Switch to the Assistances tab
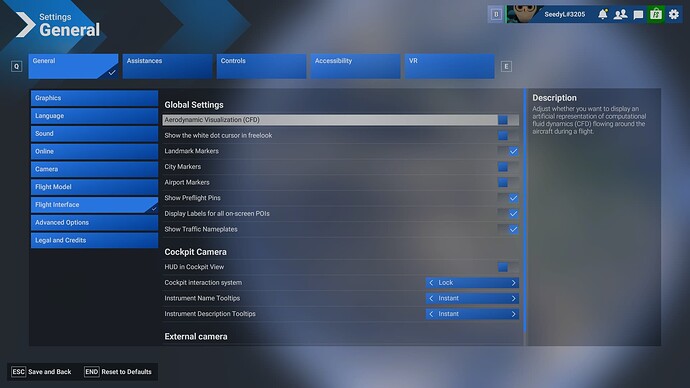Image resolution: width=690 pixels, height=388 pixels. 167,66
